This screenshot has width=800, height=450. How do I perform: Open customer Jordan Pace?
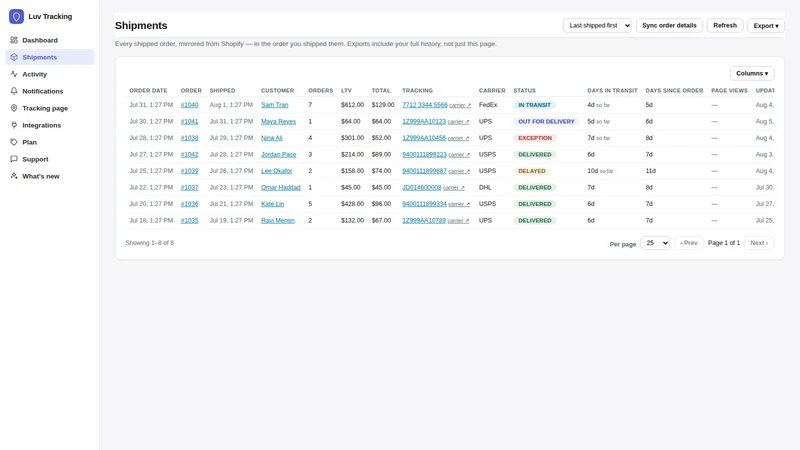279,155
